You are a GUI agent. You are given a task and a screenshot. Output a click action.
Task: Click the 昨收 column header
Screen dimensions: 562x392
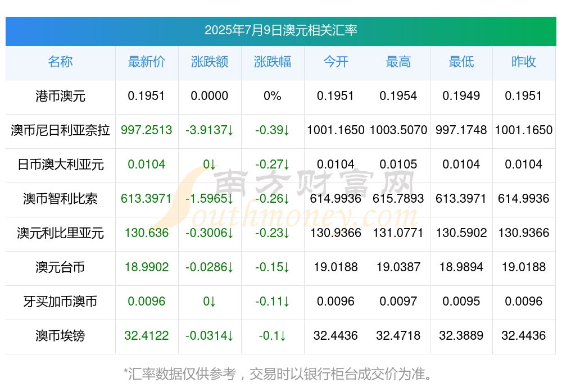(x=524, y=62)
